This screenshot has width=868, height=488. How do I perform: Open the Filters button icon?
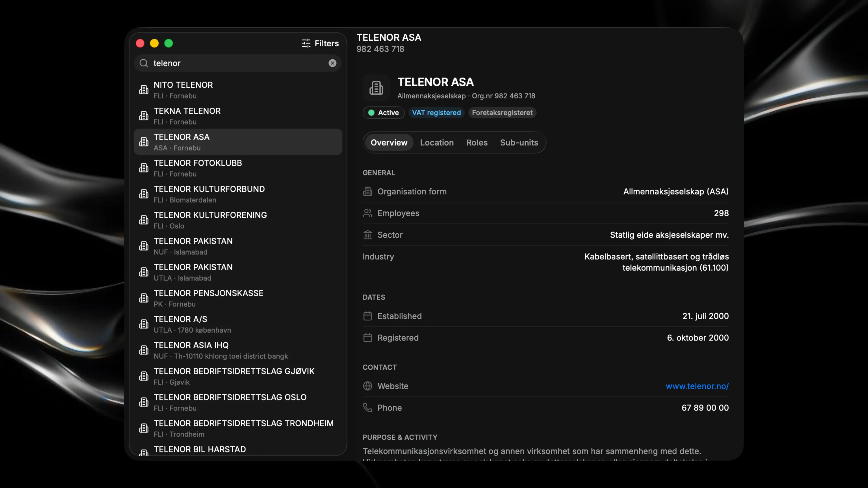click(306, 43)
